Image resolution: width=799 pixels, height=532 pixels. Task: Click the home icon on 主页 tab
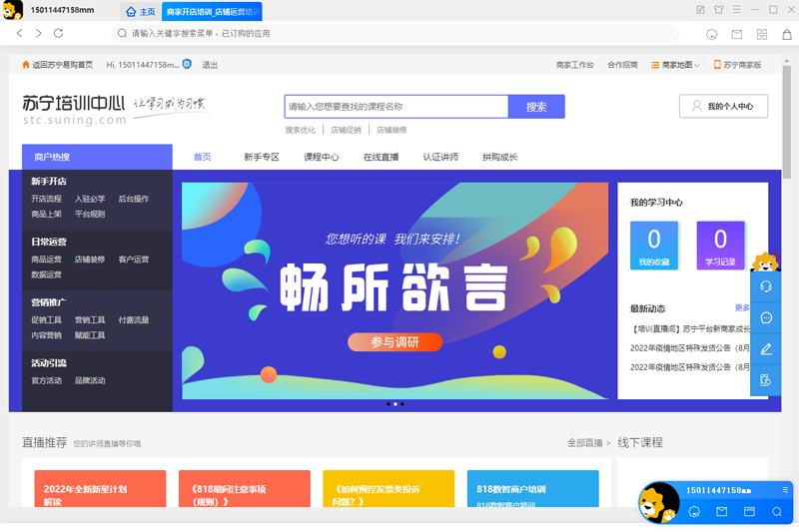pyautogui.click(x=131, y=12)
